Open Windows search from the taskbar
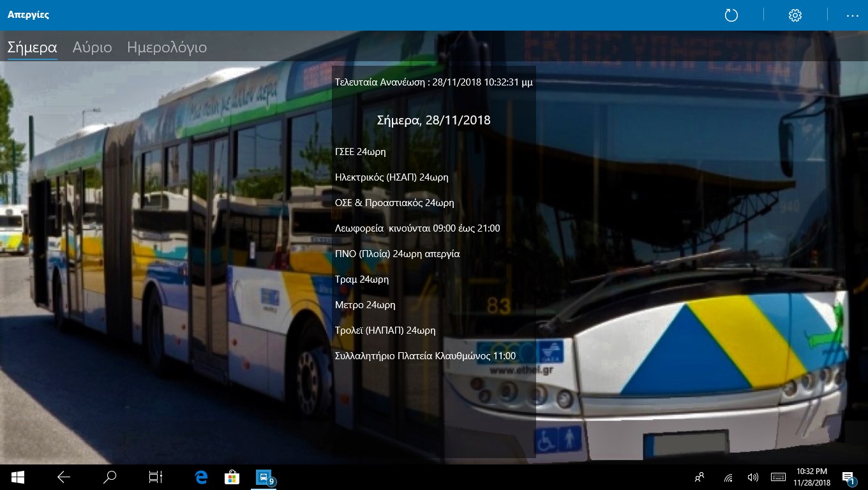The height and width of the screenshot is (490, 868). point(110,477)
